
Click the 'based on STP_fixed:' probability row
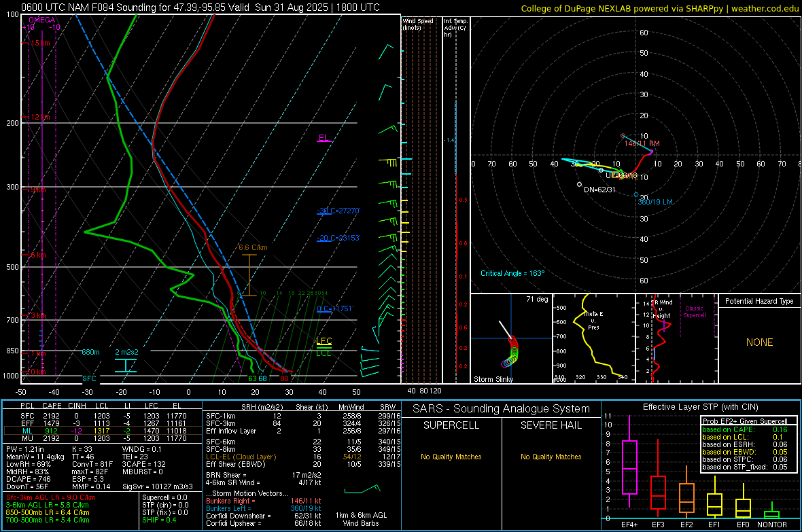click(x=745, y=467)
